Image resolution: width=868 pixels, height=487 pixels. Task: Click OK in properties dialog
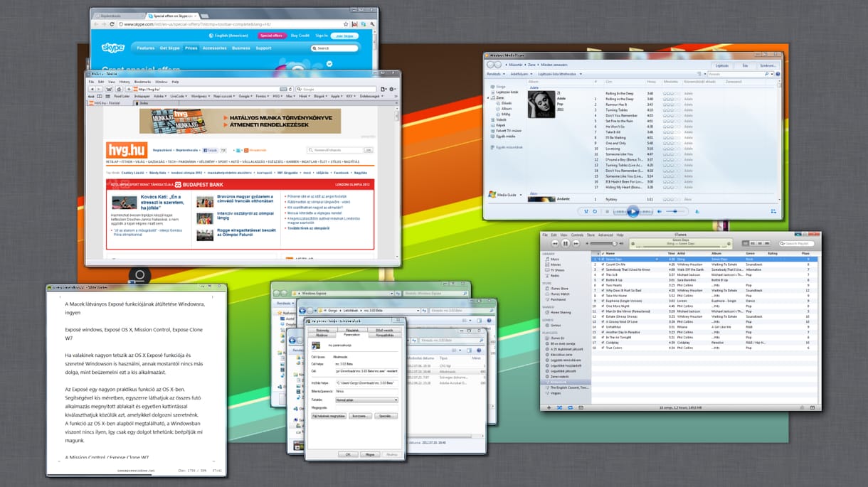[x=348, y=454]
